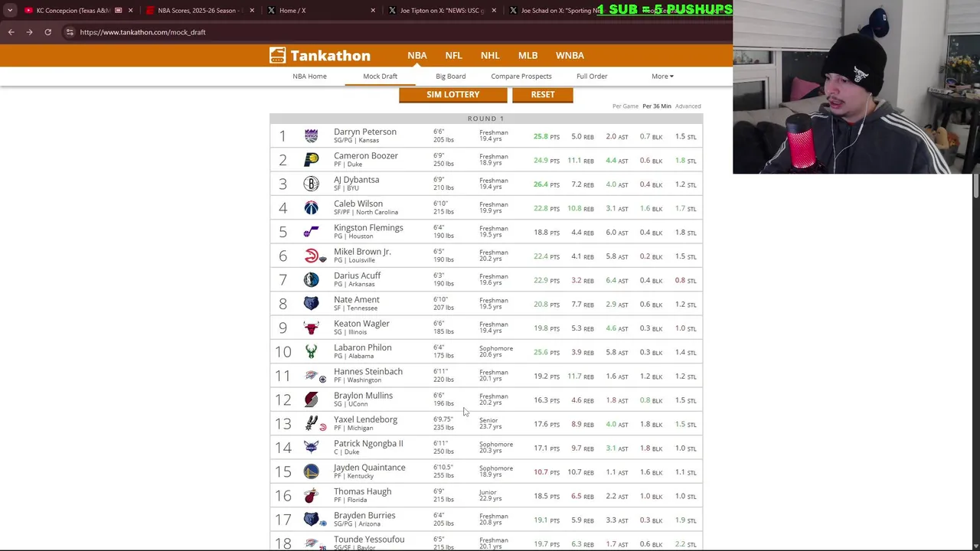The image size is (980, 551).
Task: Go back with browser back arrow
Action: pos(11,32)
